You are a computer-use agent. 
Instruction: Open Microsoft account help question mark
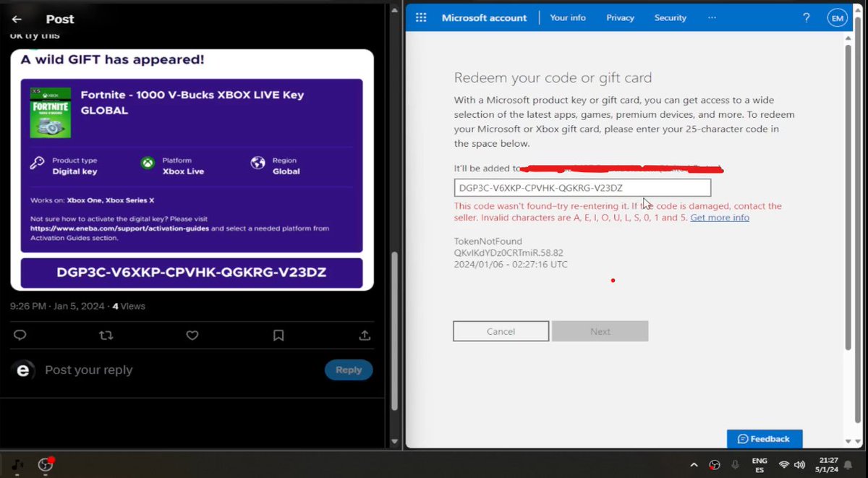coord(807,17)
